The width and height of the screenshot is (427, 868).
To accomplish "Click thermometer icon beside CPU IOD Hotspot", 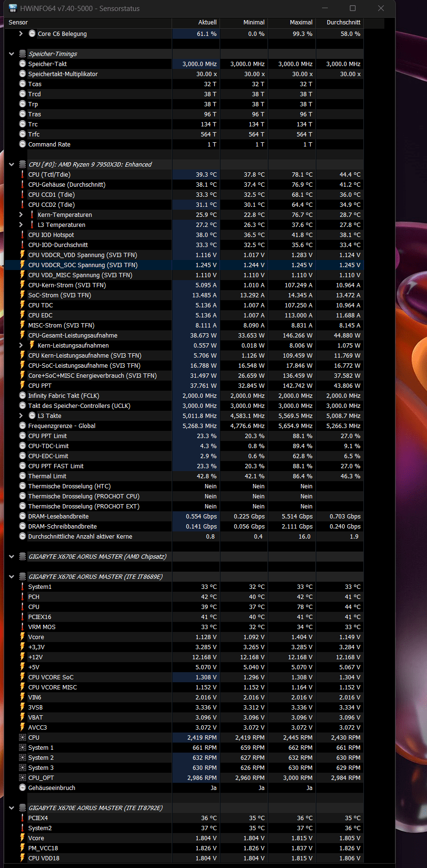I will tap(23, 235).
